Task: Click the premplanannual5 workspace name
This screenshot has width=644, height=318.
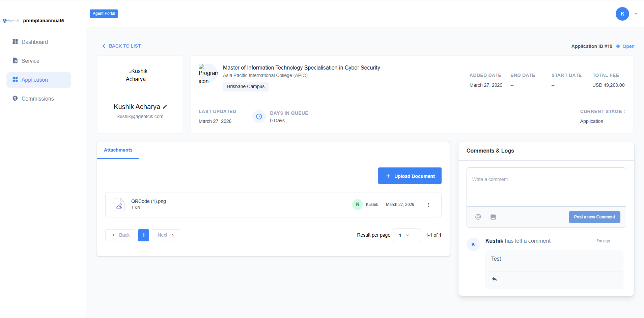Action: tap(44, 21)
